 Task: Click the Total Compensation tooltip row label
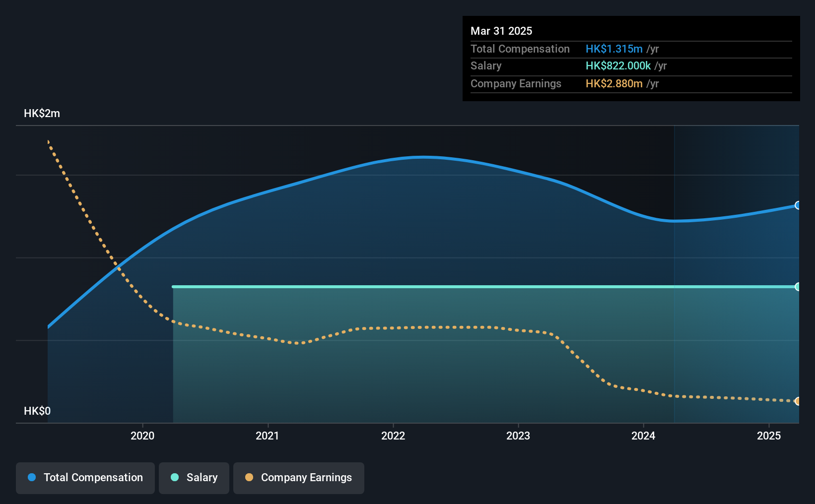520,49
